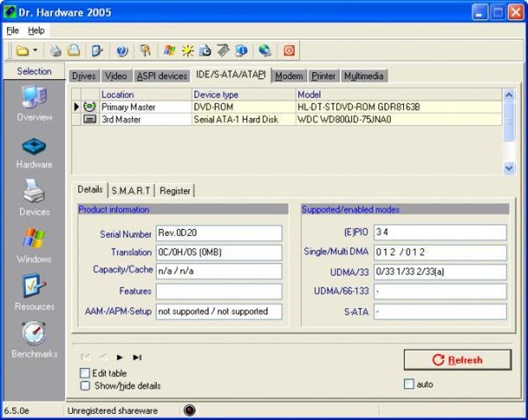Select the Details sub-tab
This screenshot has width=528, height=420.
(90, 189)
